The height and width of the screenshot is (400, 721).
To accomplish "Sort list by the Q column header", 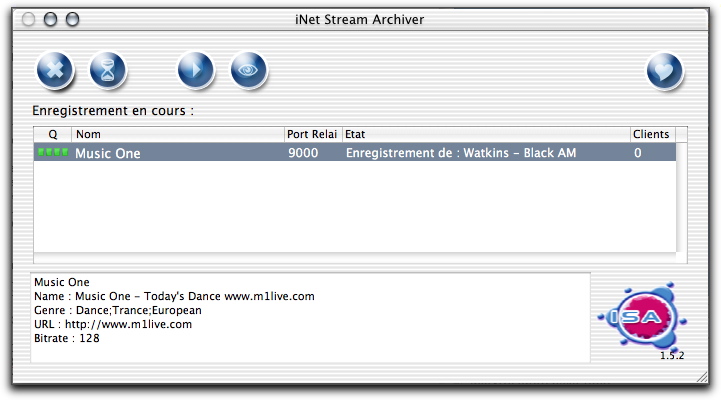I will pyautogui.click(x=53, y=134).
